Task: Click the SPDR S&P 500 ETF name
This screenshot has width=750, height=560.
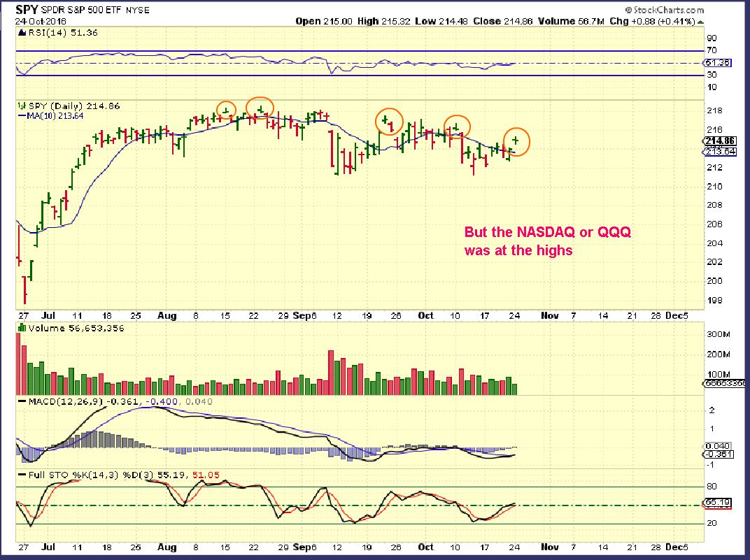Action: pyautogui.click(x=81, y=10)
